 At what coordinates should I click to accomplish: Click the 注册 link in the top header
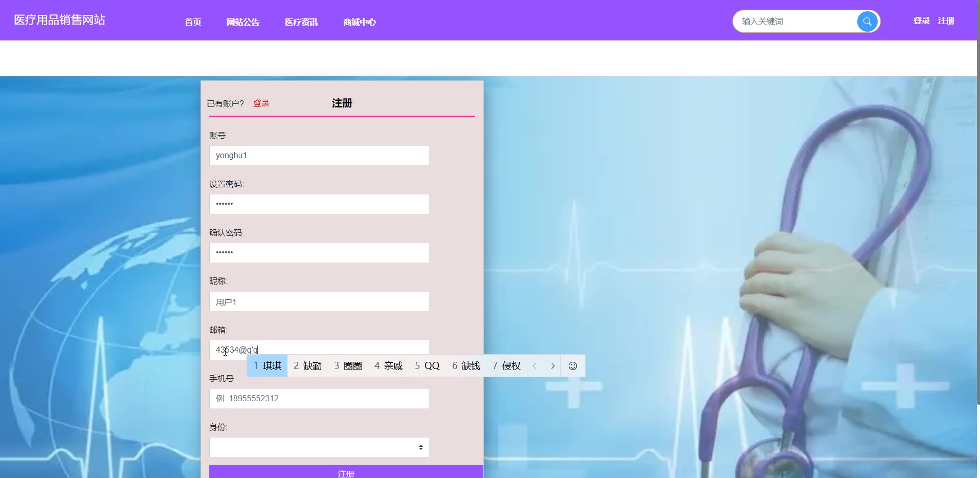[x=946, y=21]
